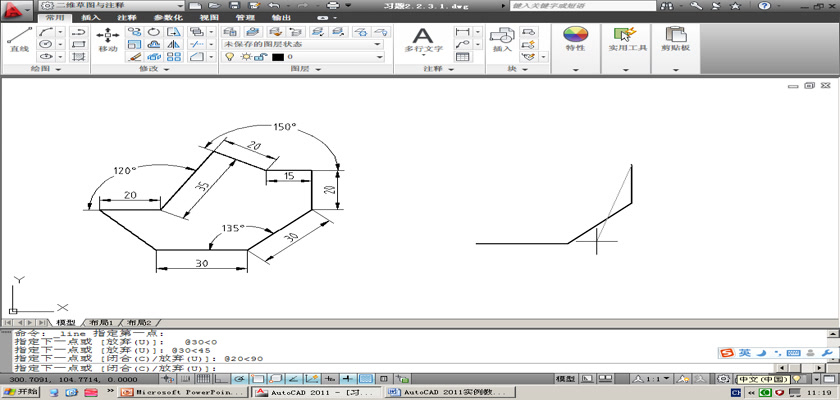Image resolution: width=840 pixels, height=400 pixels.
Task: Switch to the 视图 ribbon tab
Action: coord(209,17)
